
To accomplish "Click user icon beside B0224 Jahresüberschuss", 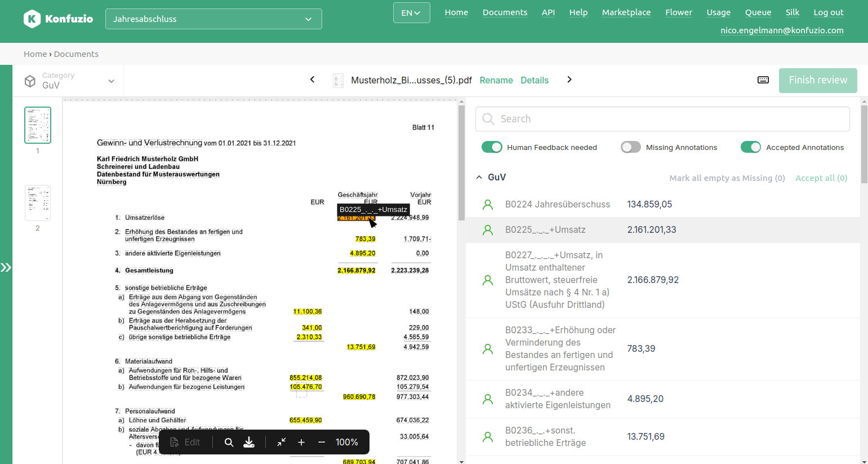I will [x=488, y=205].
